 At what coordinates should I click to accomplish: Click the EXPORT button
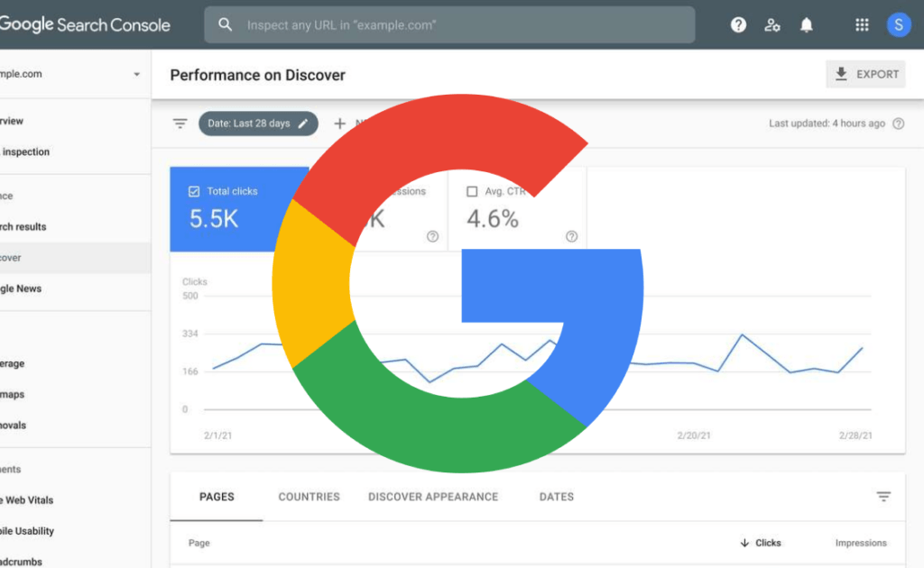coord(865,74)
